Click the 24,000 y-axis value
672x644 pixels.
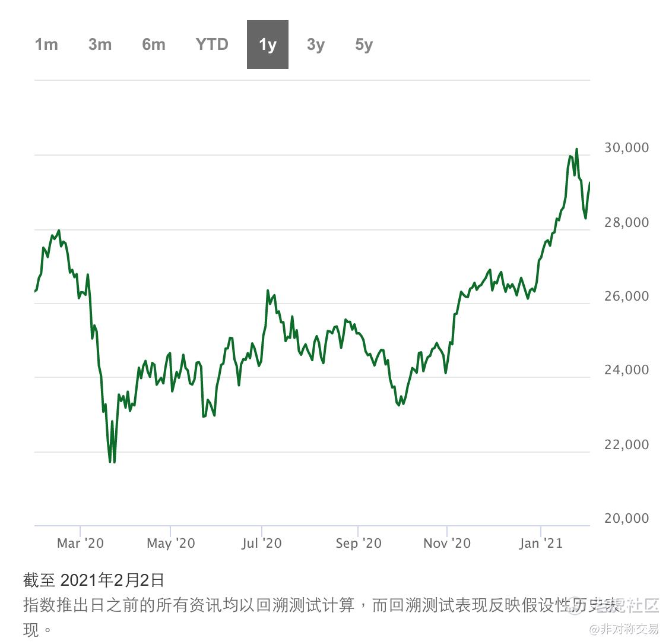point(626,370)
